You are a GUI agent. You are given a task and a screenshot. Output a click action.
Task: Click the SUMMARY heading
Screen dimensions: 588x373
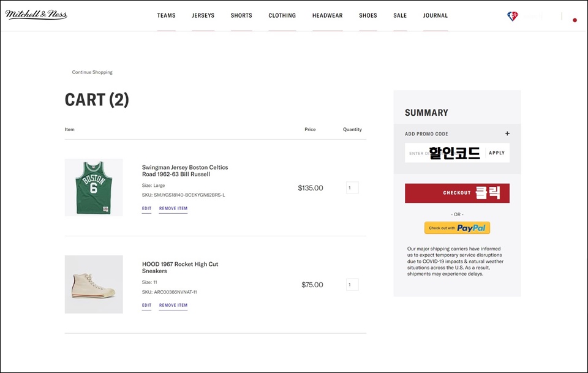pyautogui.click(x=426, y=113)
